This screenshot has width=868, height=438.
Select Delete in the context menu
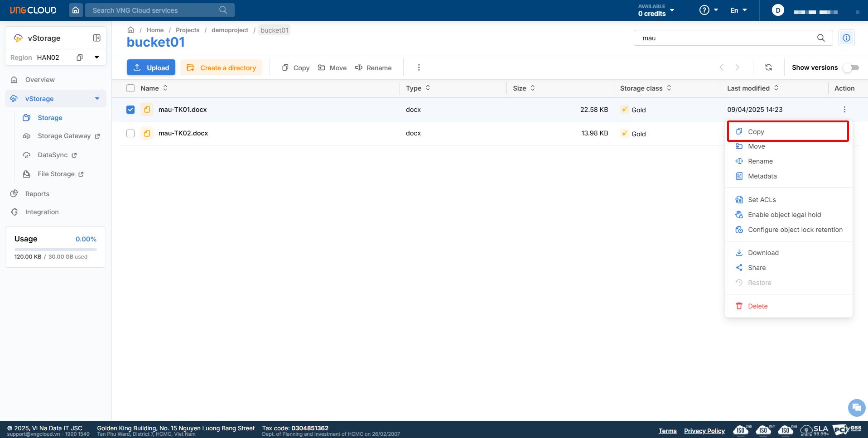click(x=757, y=306)
